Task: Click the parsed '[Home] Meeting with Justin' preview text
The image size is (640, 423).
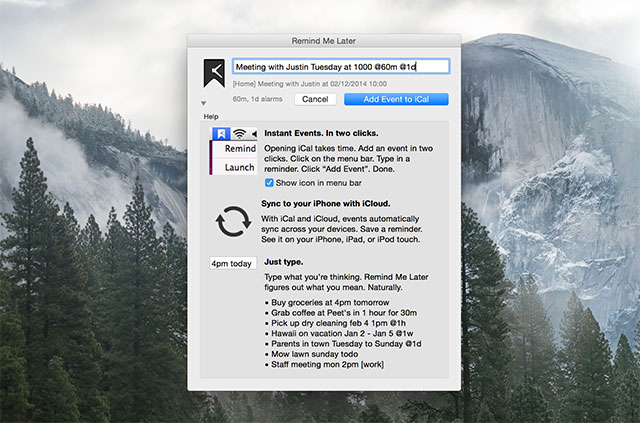Action: (x=310, y=84)
